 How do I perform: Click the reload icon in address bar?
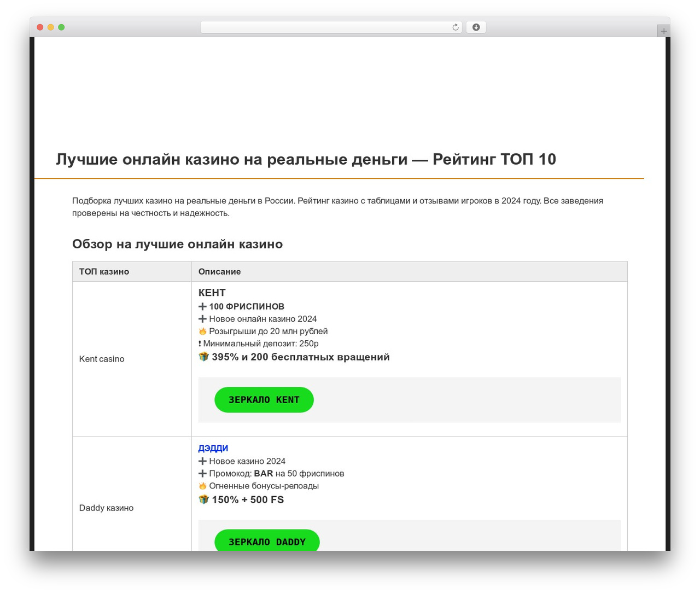point(455,27)
